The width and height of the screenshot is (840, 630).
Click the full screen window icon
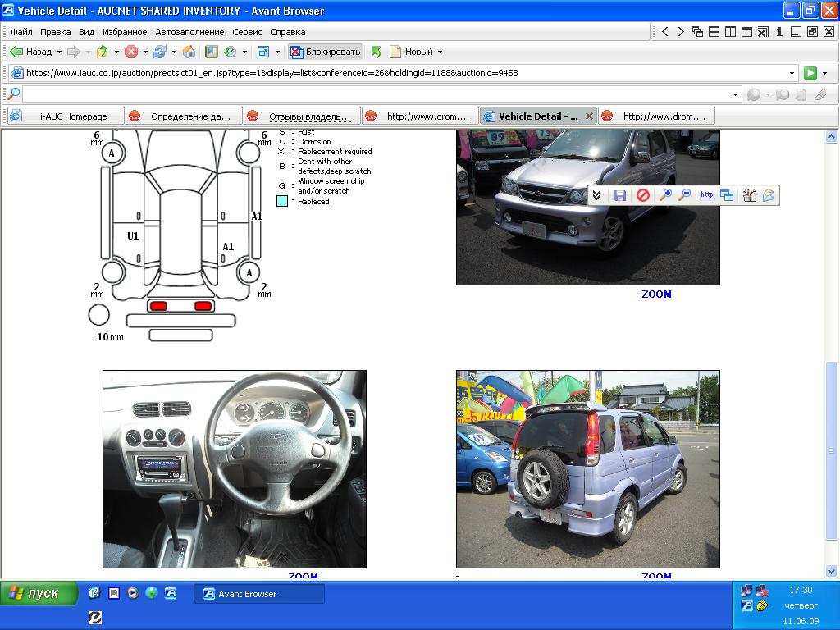[263, 52]
